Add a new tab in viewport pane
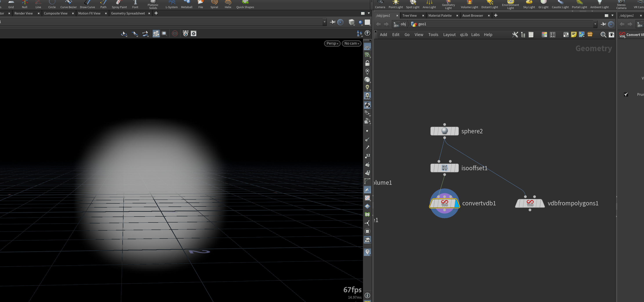 pyautogui.click(x=156, y=13)
